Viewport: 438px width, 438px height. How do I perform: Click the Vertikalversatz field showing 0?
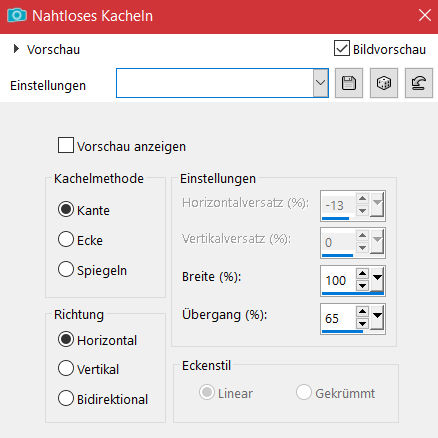tap(338, 242)
